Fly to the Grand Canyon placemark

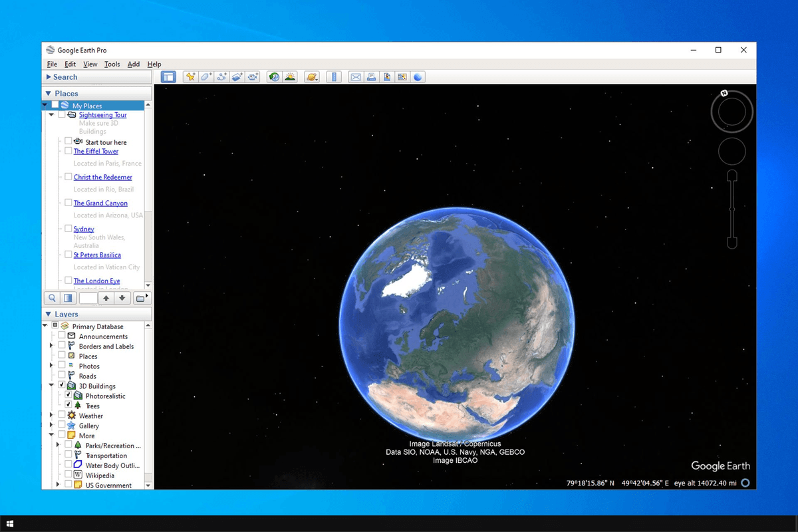[100, 203]
